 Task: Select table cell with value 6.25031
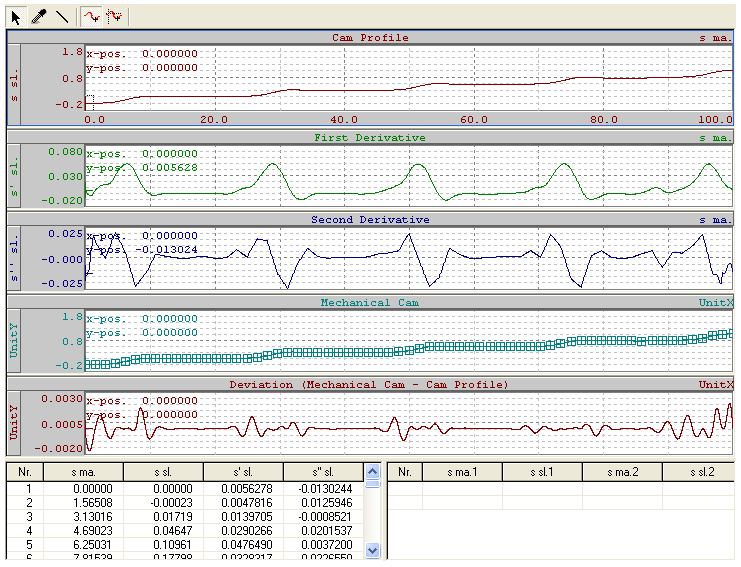(x=83, y=545)
